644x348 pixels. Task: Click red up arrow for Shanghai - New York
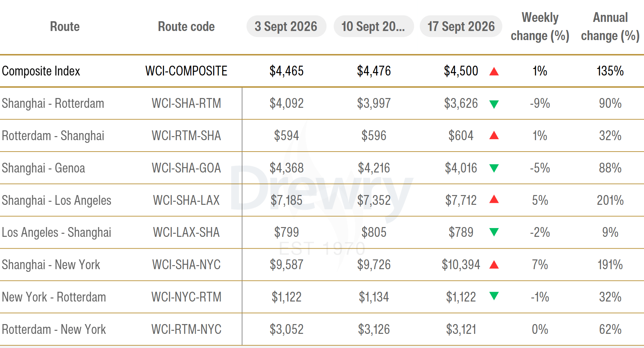point(494,264)
